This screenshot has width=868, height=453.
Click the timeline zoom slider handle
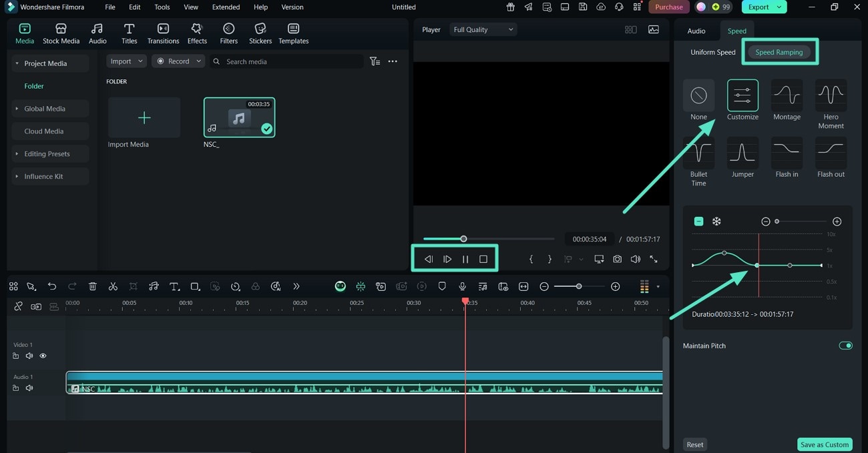(x=579, y=286)
